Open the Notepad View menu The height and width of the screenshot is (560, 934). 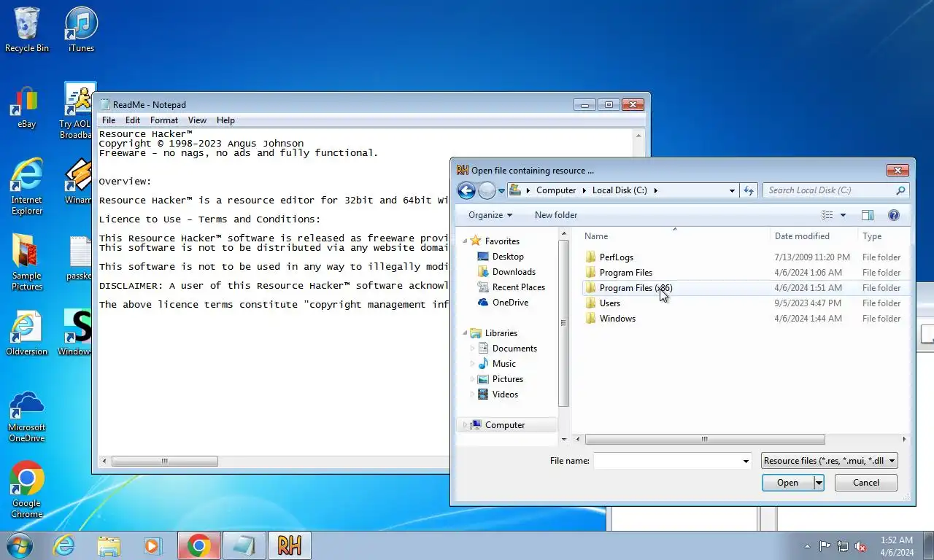(197, 120)
